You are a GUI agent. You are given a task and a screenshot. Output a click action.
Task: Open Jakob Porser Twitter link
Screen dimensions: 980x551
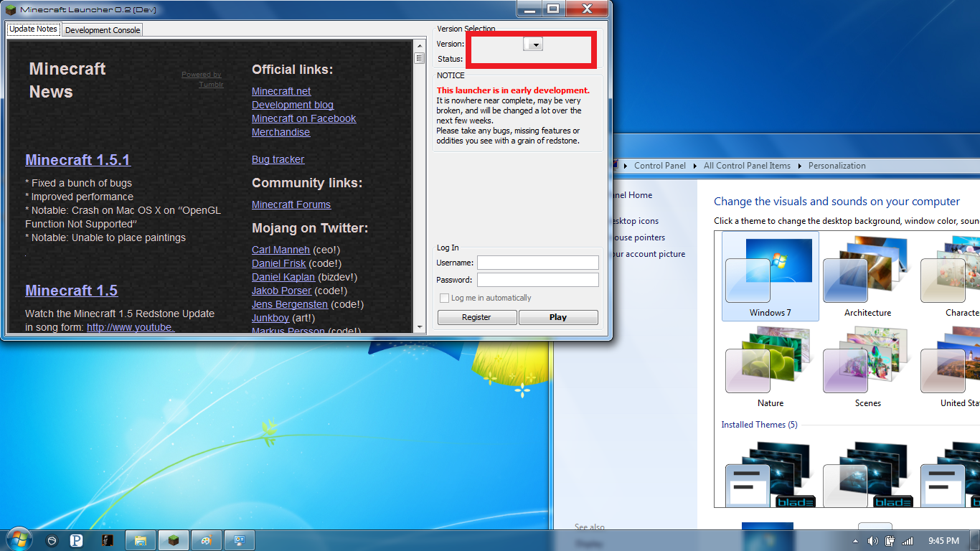click(x=281, y=291)
